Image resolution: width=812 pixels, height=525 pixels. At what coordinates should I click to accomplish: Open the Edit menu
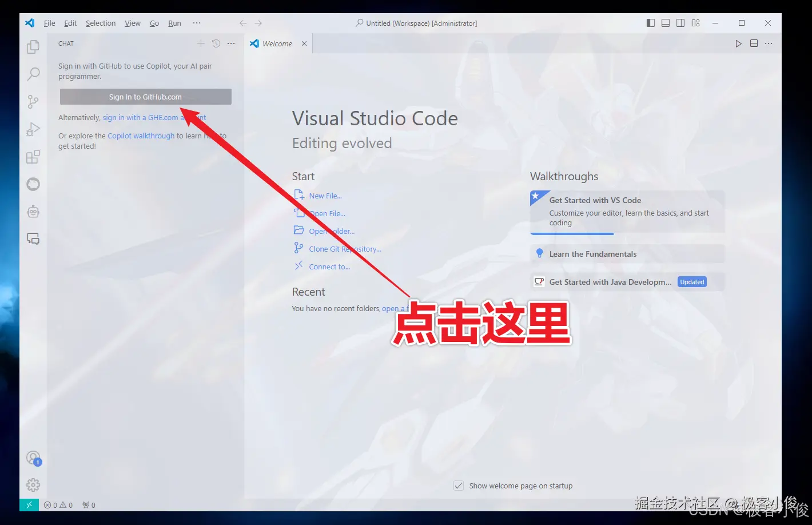tap(70, 23)
